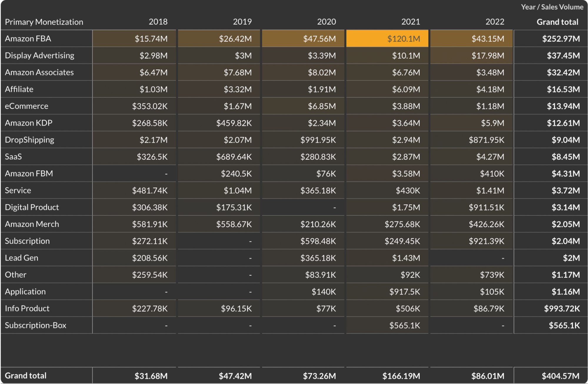
Task: Click Lead Gen 2021 value $1.43M
Action: (x=406, y=258)
